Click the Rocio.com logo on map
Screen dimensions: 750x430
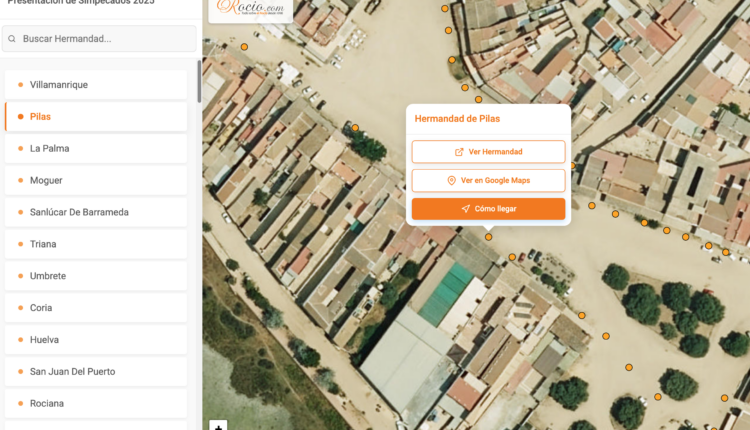pyautogui.click(x=251, y=10)
